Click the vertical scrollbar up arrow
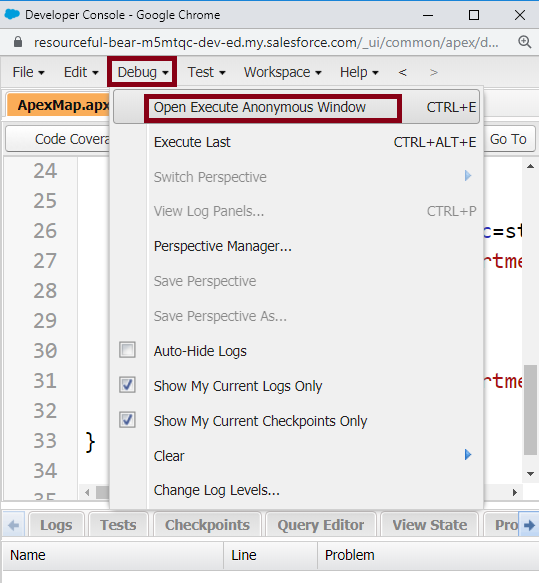Image resolution: width=539 pixels, height=583 pixels. point(530,166)
